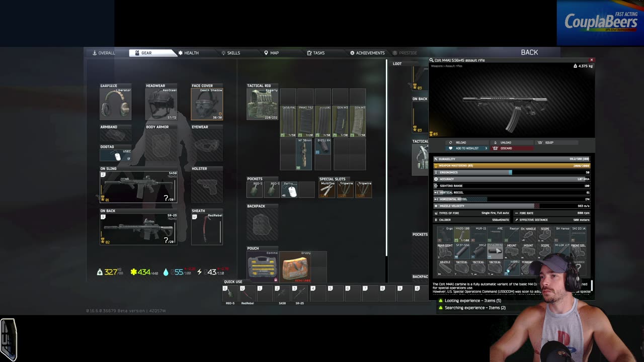The width and height of the screenshot is (644, 362).
Task: Switch to the Overall tab
Action: pyautogui.click(x=104, y=53)
